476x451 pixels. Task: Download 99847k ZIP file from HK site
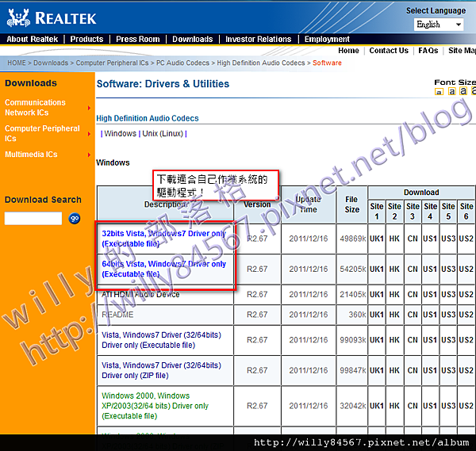click(x=394, y=370)
